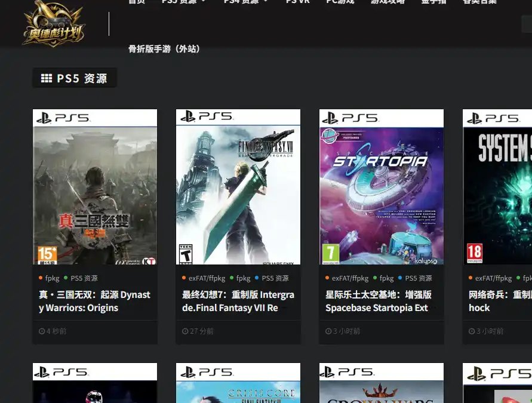Select the exFAT/ffpkg tag on the 网络奇兵 card
This screenshot has height=403, width=532.
(493, 278)
